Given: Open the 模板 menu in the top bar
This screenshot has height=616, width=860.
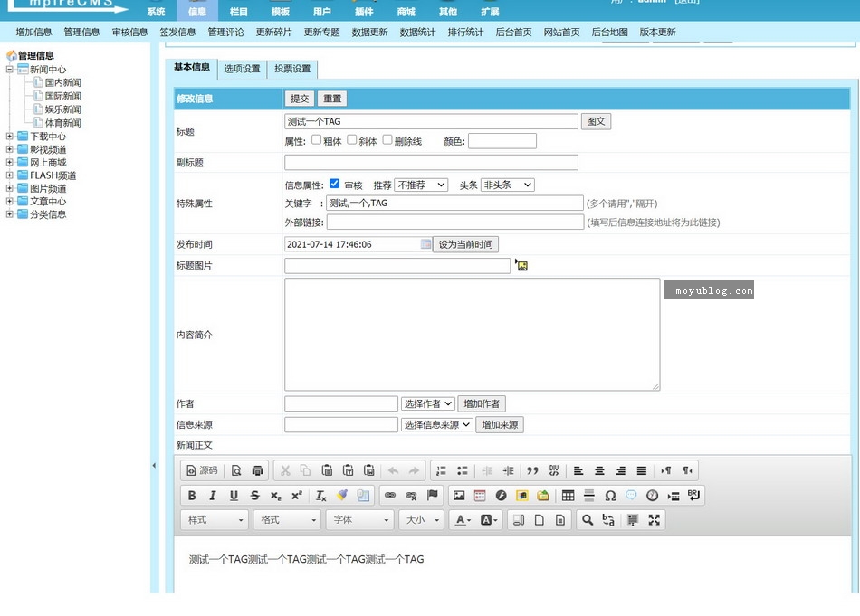Looking at the screenshot, I should (278, 12).
